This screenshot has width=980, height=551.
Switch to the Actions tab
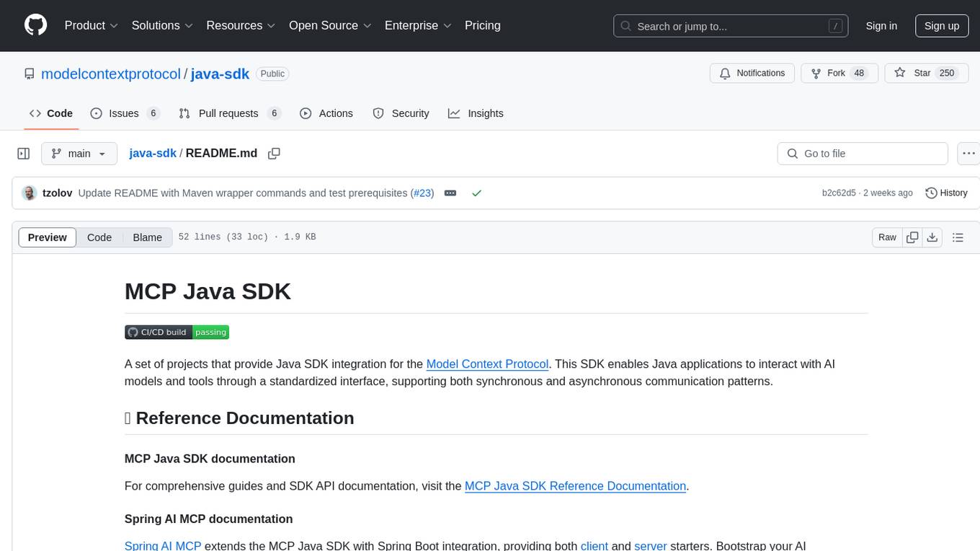click(326, 113)
